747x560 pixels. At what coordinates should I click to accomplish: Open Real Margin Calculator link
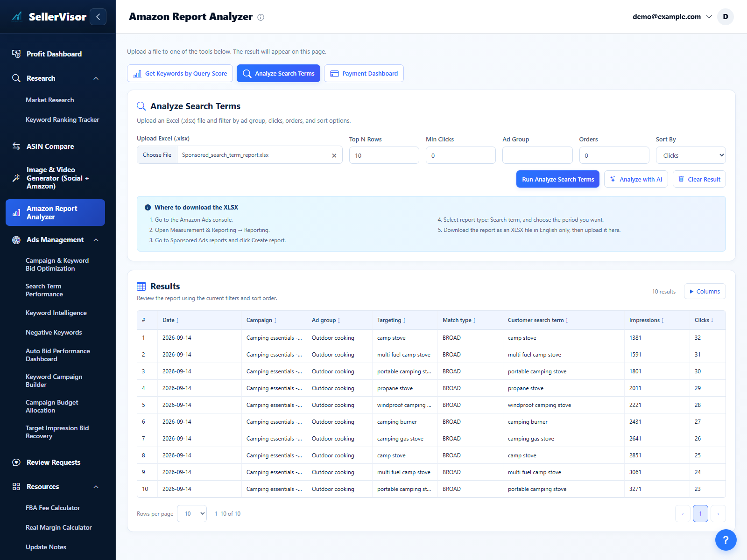(59, 527)
